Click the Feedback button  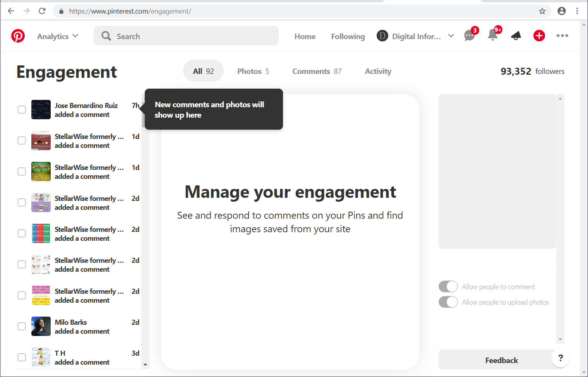coord(501,360)
